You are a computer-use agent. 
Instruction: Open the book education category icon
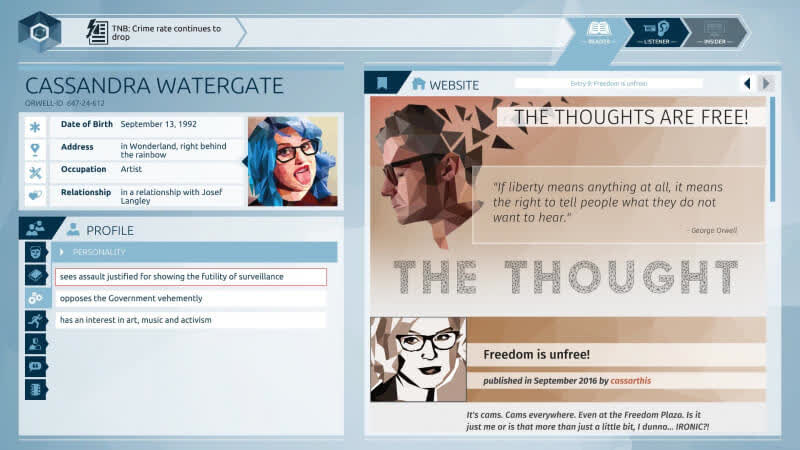(x=35, y=275)
